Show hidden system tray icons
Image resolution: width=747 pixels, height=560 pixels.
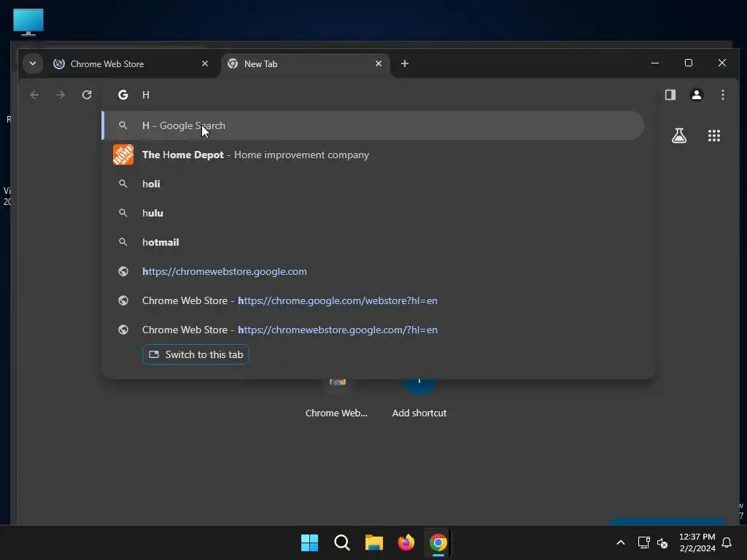point(620,542)
